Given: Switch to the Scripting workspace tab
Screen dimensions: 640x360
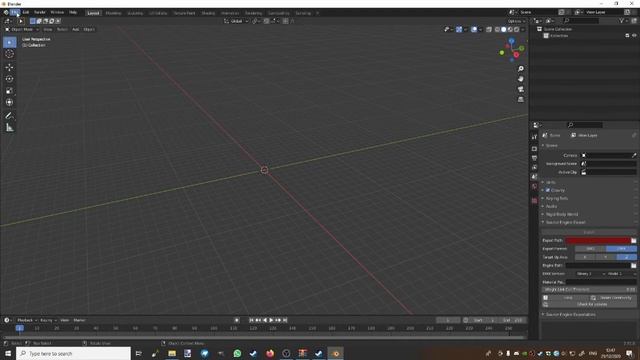Looking at the screenshot, I should tap(303, 13).
